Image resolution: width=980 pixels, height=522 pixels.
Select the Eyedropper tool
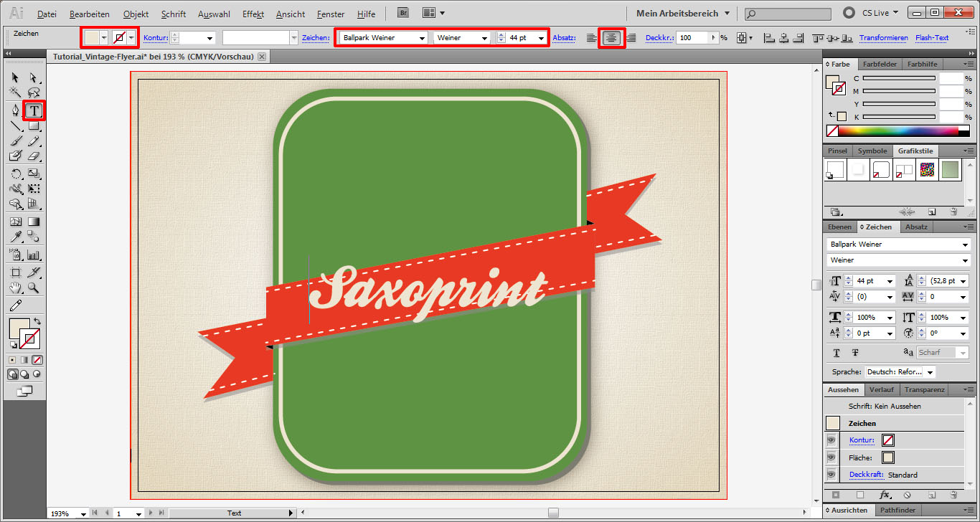[x=16, y=237]
